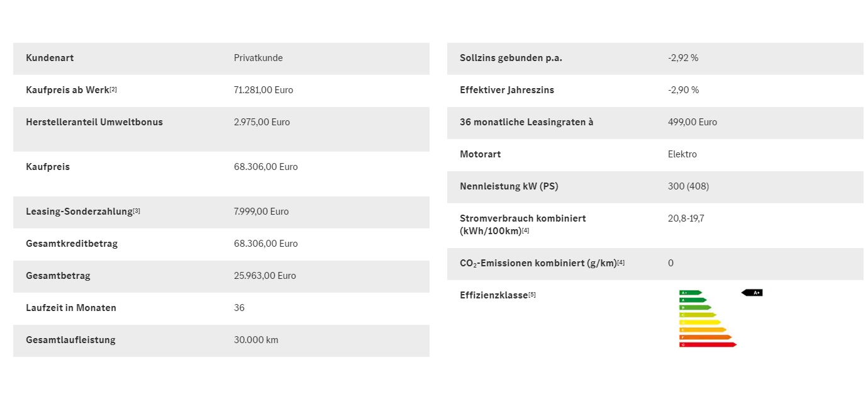This screenshot has width=868, height=396.
Task: Open footnote [2] next to Kaufpreis ab Werk
Action: tap(113, 89)
